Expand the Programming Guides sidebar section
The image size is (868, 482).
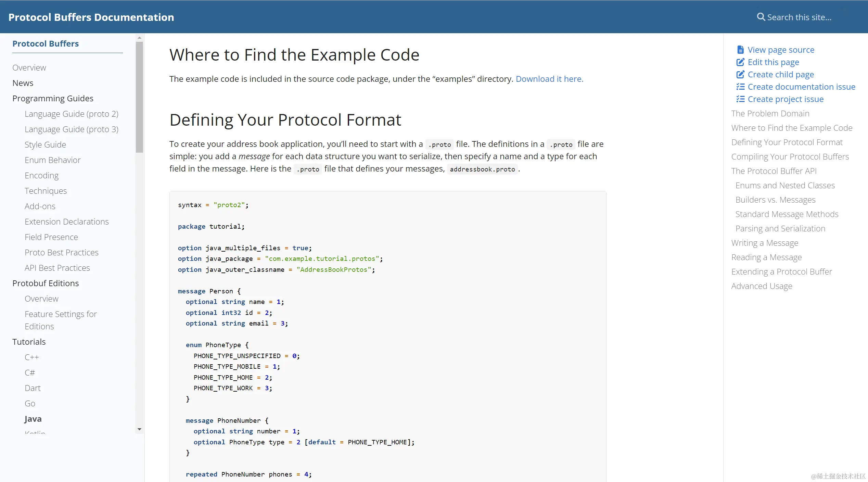(53, 99)
